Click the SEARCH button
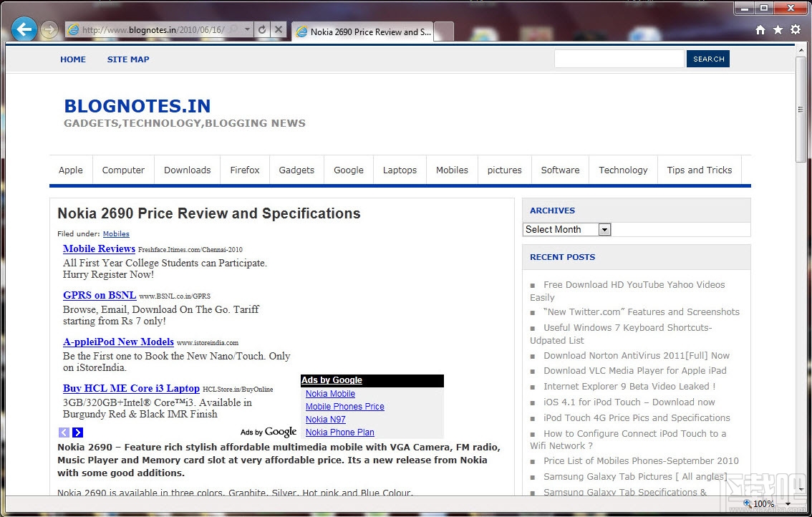 pyautogui.click(x=708, y=59)
